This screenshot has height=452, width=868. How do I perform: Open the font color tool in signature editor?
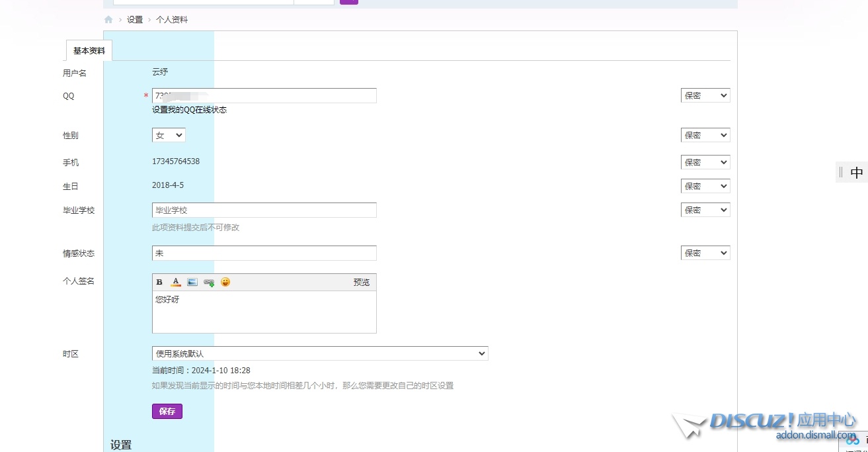tap(176, 283)
